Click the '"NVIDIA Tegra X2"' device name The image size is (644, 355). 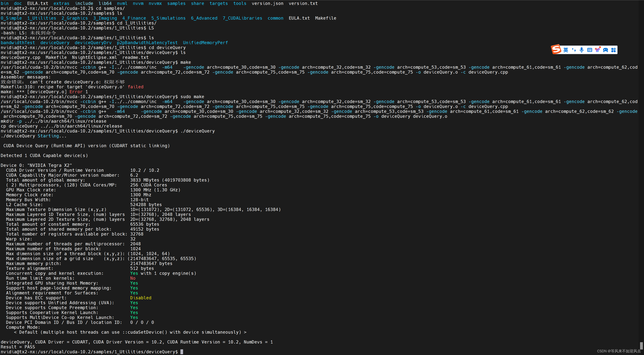click(x=49, y=166)
